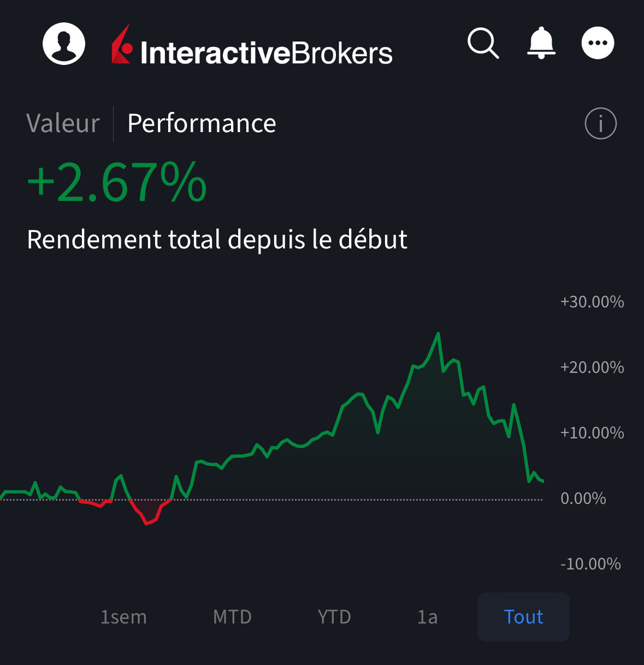Tap the +2.67% return figure
Viewport: 644px width, 665px height.
click(x=117, y=182)
